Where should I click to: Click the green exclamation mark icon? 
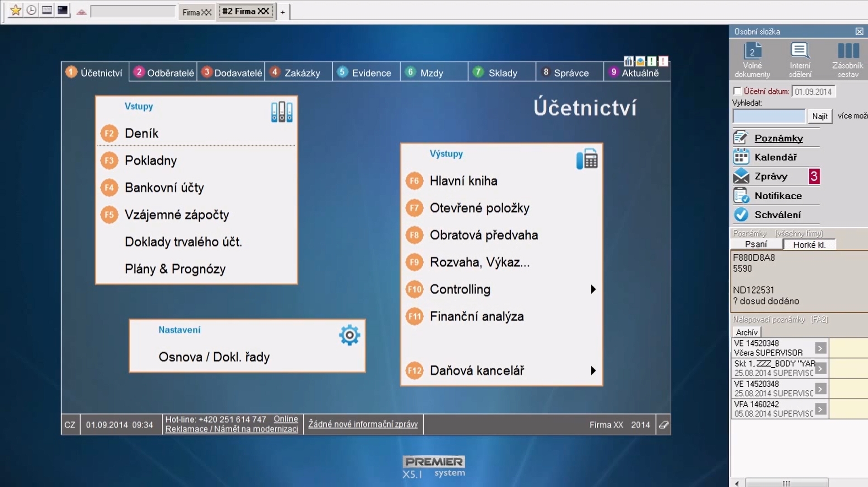coord(651,61)
